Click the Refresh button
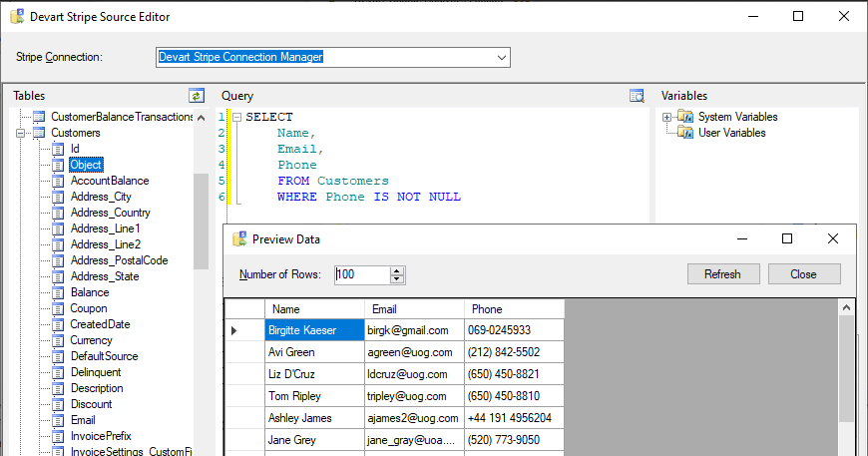 pos(723,274)
